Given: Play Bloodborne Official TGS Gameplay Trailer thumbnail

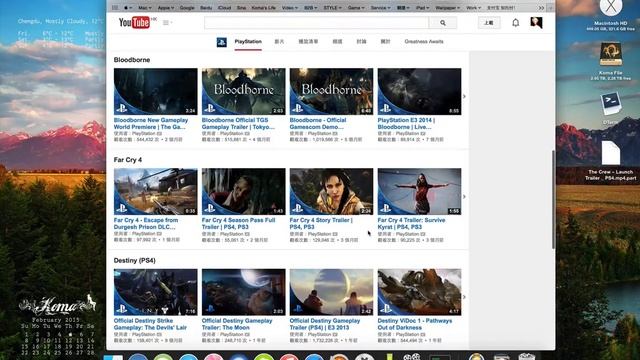Looking at the screenshot, I should tap(244, 91).
